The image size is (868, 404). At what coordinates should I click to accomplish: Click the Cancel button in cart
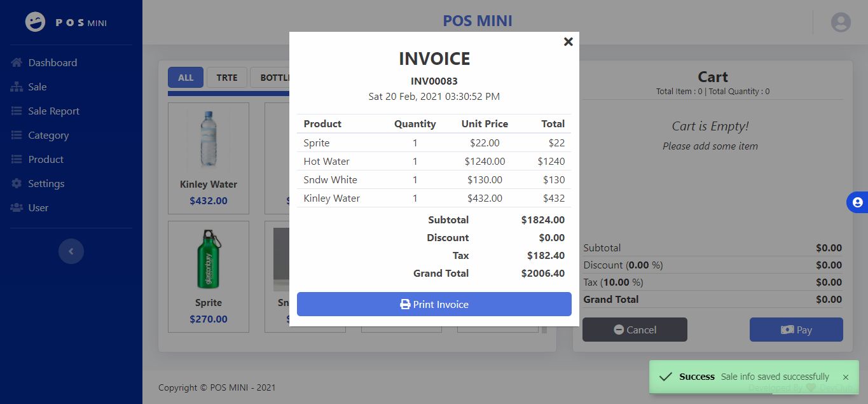click(635, 330)
